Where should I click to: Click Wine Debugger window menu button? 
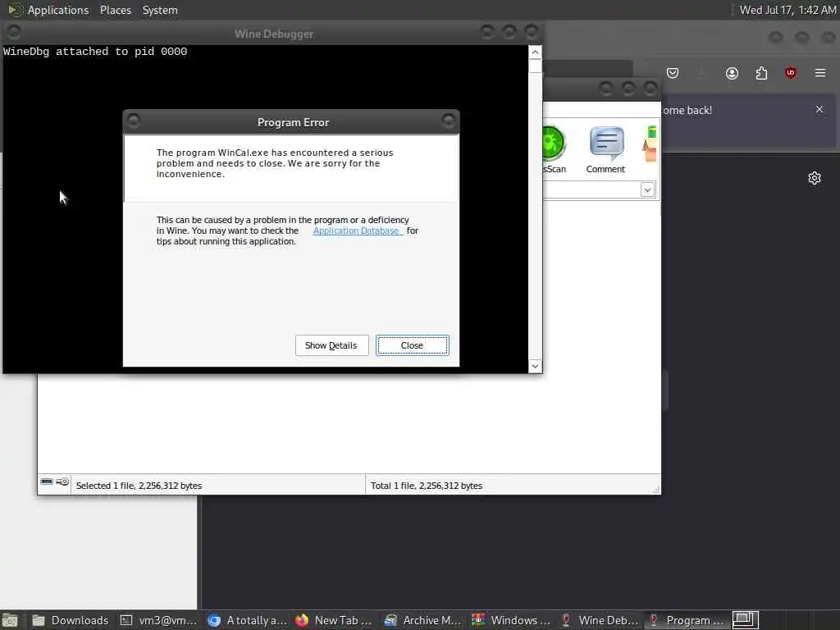[x=14, y=32]
